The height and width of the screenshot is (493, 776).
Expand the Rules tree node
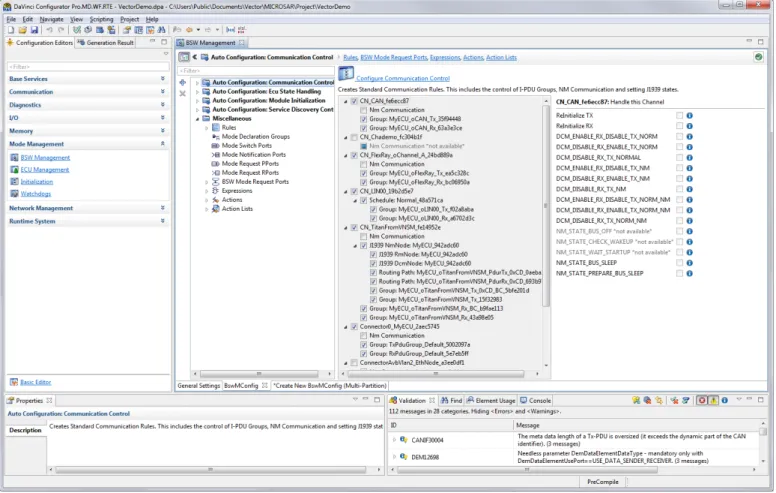pos(207,128)
